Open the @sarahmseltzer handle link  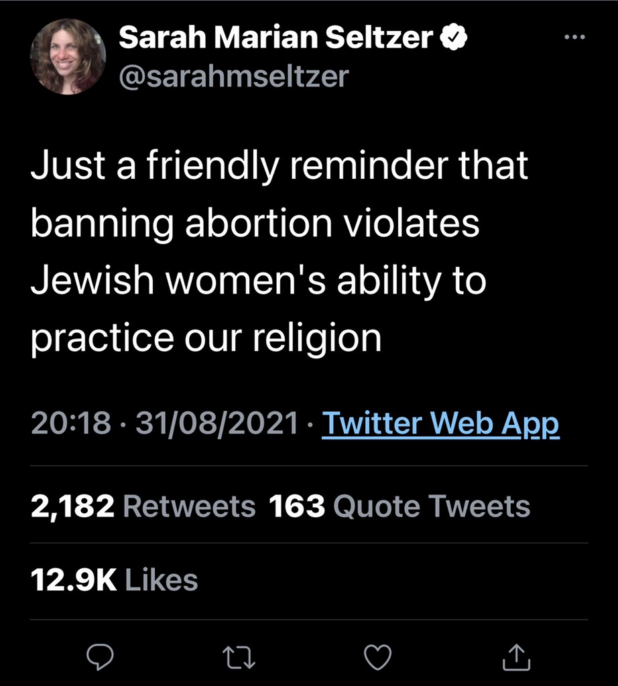click(x=233, y=76)
